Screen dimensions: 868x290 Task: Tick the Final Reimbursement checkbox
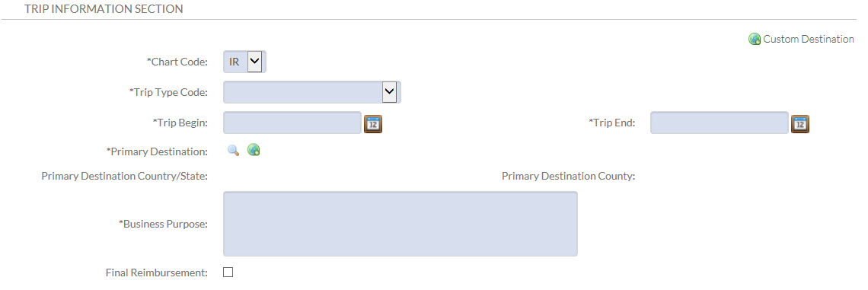pos(228,272)
